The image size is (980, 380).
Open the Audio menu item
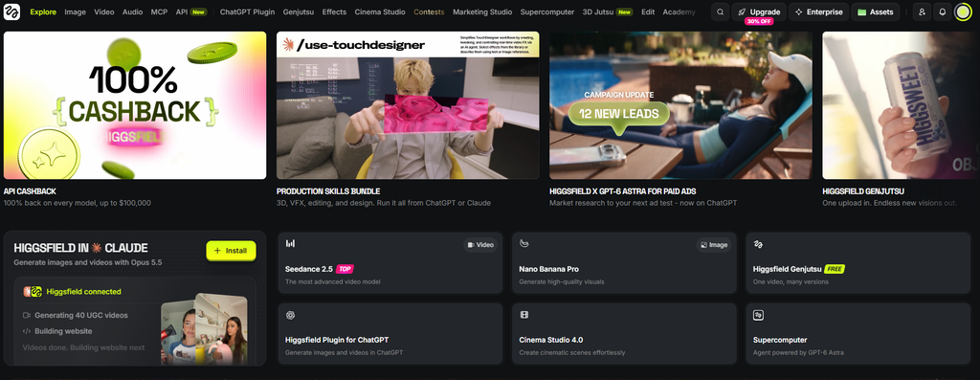click(132, 11)
